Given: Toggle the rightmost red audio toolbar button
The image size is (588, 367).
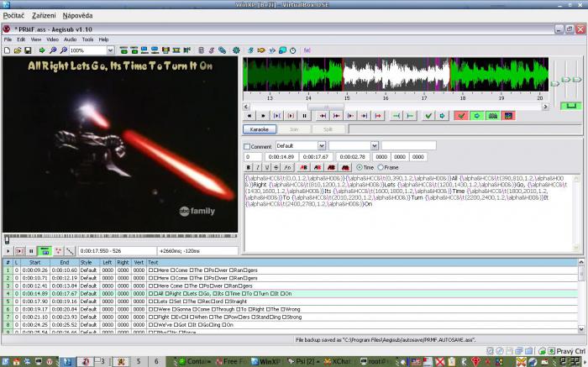Looking at the screenshot, I should click(508, 116).
